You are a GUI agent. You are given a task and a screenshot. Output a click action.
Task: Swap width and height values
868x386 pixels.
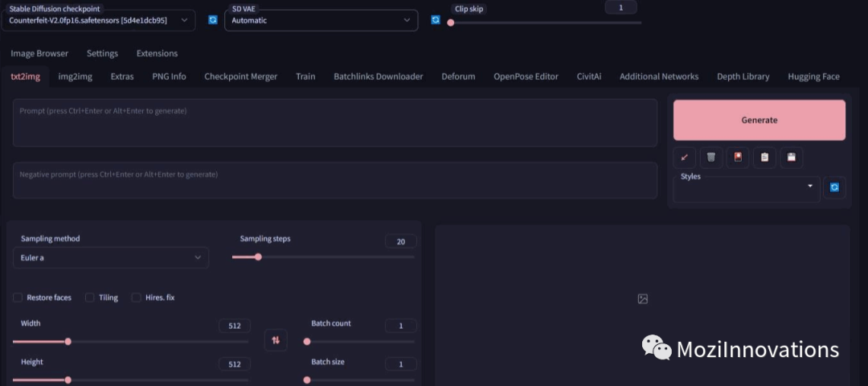(276, 340)
